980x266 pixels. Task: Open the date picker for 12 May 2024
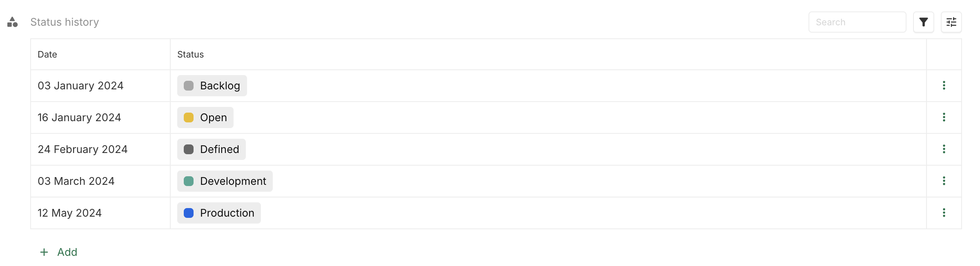click(70, 213)
